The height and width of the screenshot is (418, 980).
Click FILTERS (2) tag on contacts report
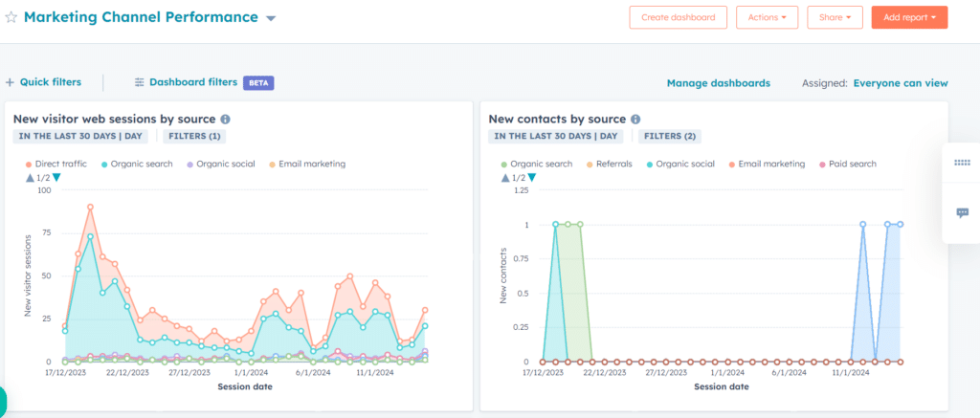coord(671,137)
